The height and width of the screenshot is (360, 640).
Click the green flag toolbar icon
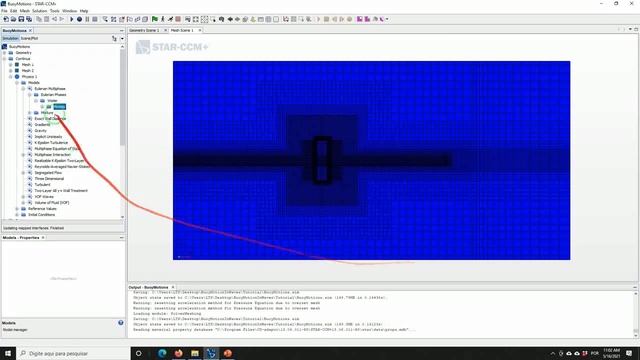click(x=155, y=19)
